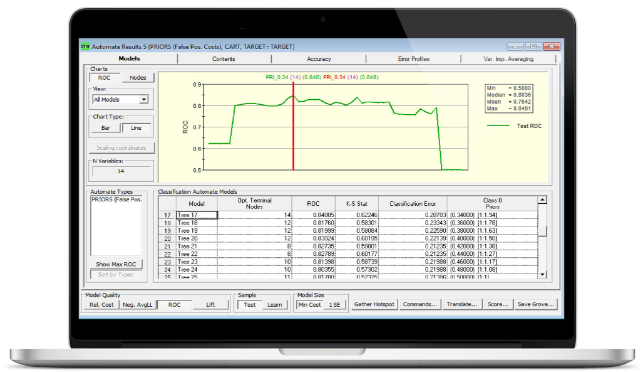
Task: Select Tree 17 cell in Model column
Action: click(x=197, y=215)
